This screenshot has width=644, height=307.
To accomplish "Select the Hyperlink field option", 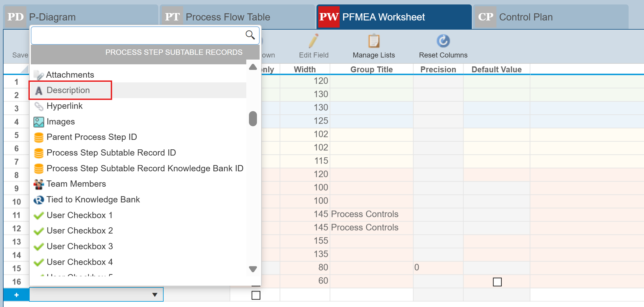I will point(64,106).
